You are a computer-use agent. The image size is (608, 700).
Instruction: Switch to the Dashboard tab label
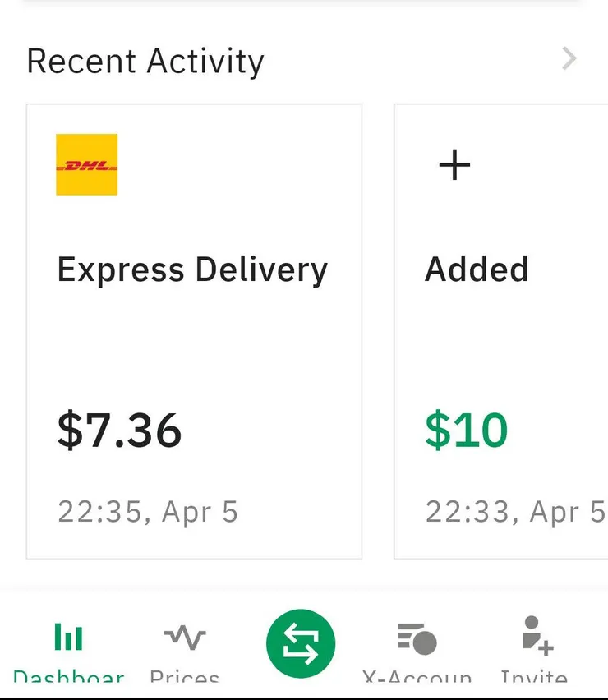69,678
